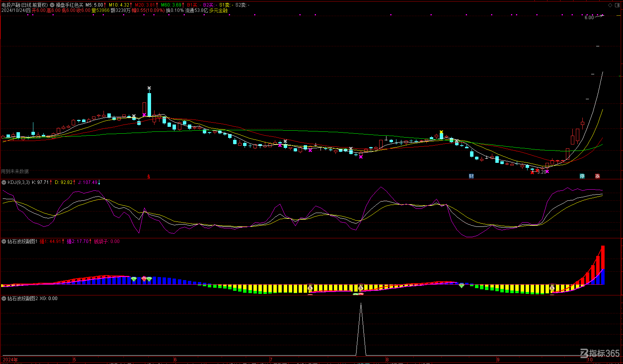Click the 3.20 low price label
The width and height of the screenshot is (623, 364).
[541, 172]
